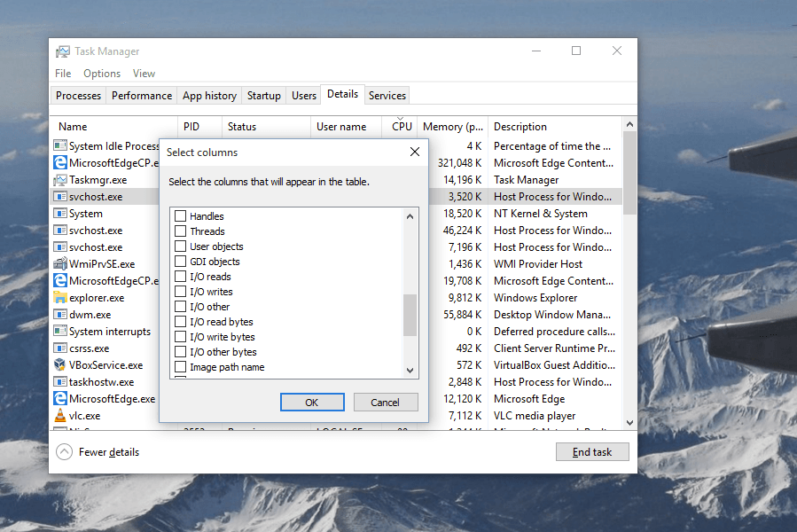The width and height of the screenshot is (797, 532).
Task: Switch to the Startup tab
Action: (264, 96)
